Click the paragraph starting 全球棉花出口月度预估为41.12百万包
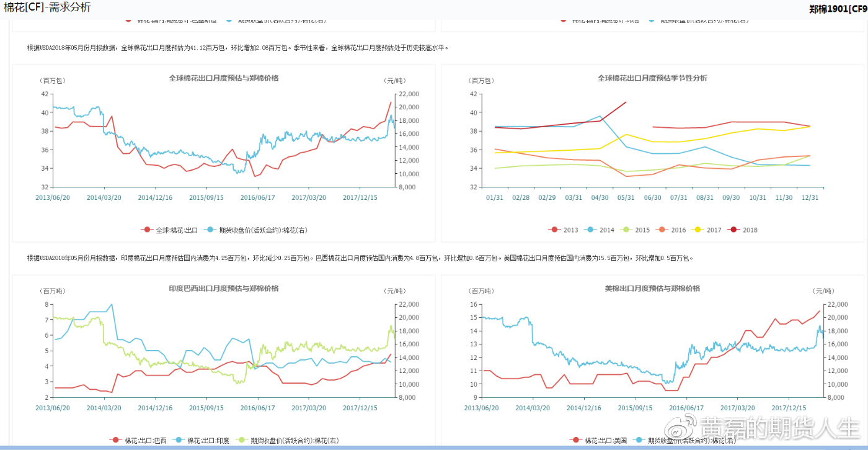The width and height of the screenshot is (868, 450). pyautogui.click(x=237, y=48)
